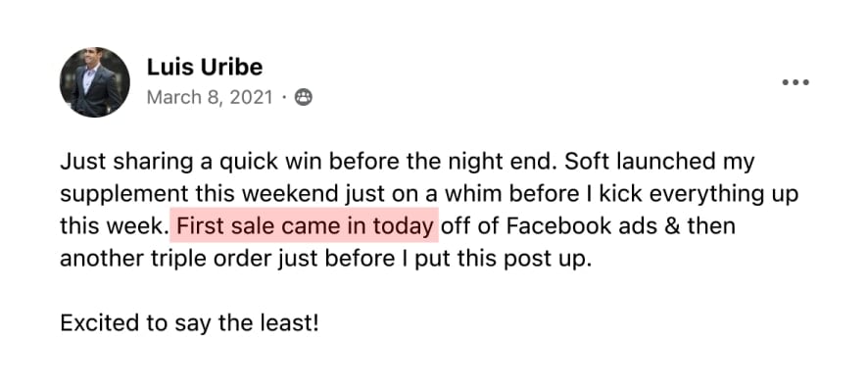Open the Luis Uribe profile name link
Screen dimensions: 868x390
(x=205, y=67)
